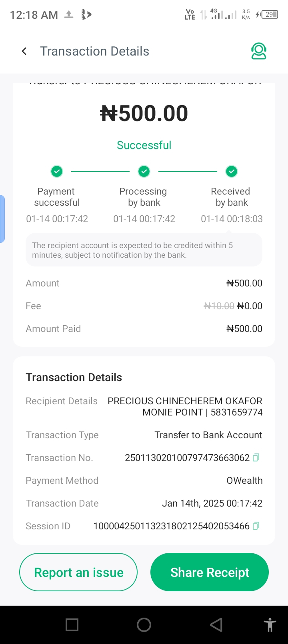Screen dimensions: 288x644
Task: Tap the Successful status label
Action: (144, 145)
